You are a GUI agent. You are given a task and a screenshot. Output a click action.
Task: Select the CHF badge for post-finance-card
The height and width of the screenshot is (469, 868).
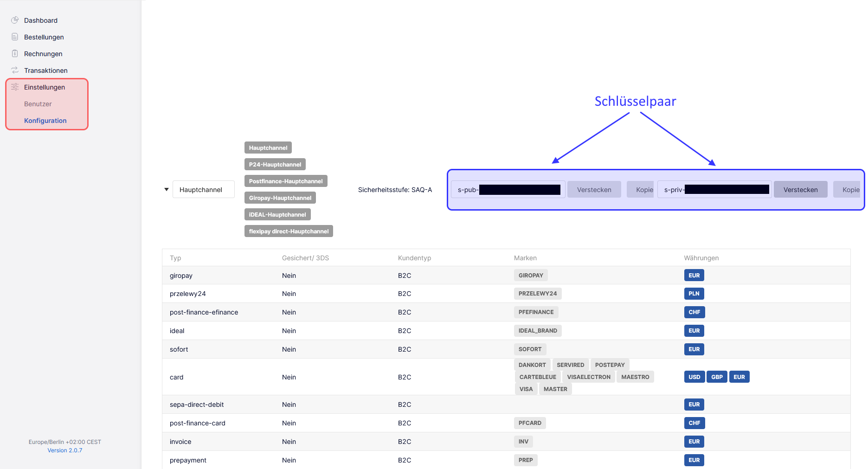(x=694, y=423)
